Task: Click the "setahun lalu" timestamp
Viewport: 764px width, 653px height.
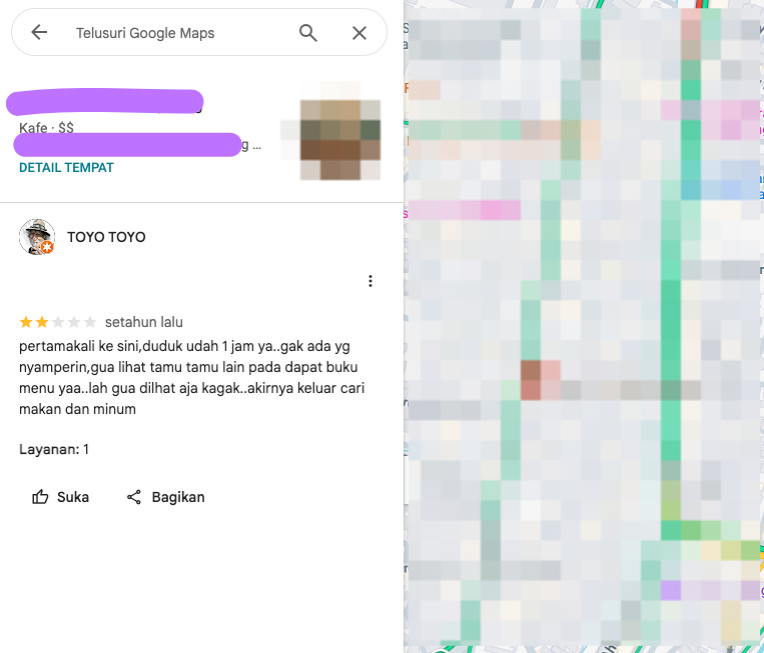Action: point(144,322)
